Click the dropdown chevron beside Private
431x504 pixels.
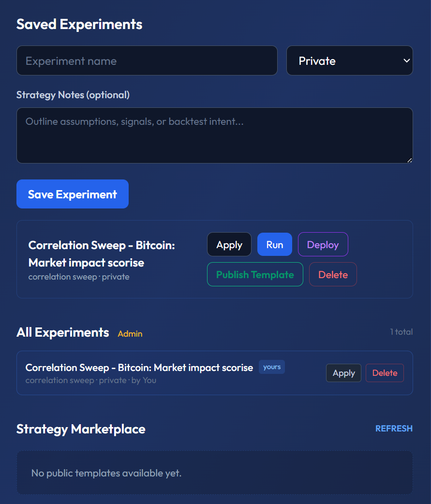click(405, 60)
